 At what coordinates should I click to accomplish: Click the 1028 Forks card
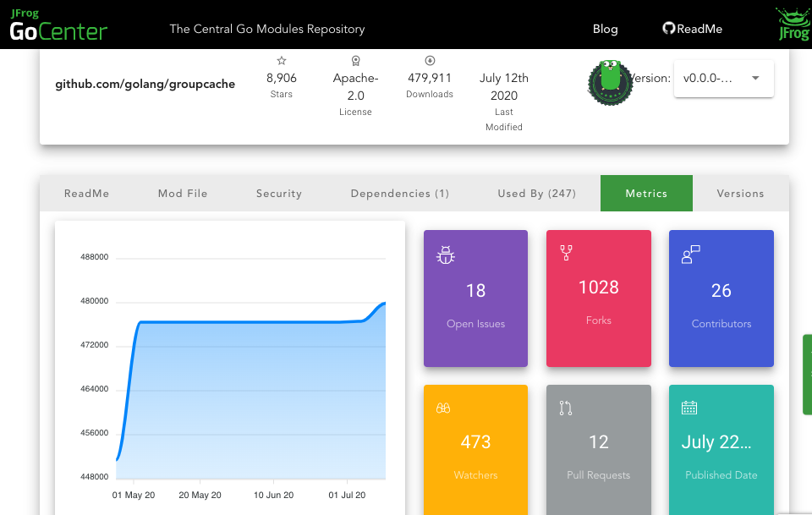(x=599, y=299)
